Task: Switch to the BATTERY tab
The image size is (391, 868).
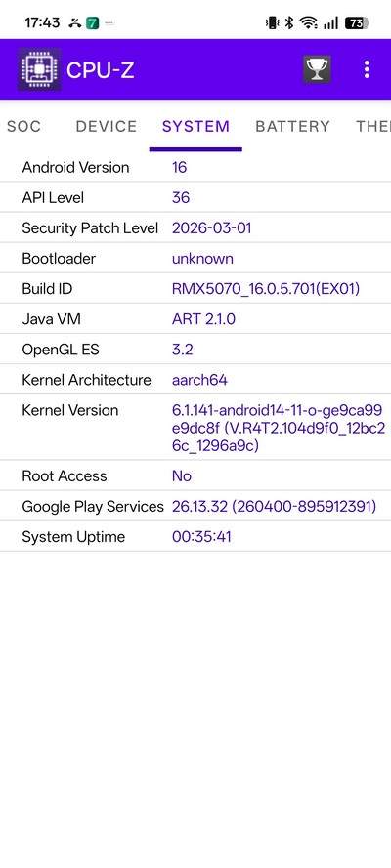Action: [x=292, y=126]
